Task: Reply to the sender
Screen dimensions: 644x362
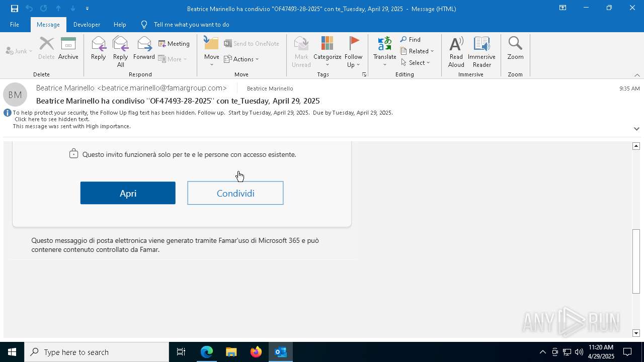Action: pos(99,48)
